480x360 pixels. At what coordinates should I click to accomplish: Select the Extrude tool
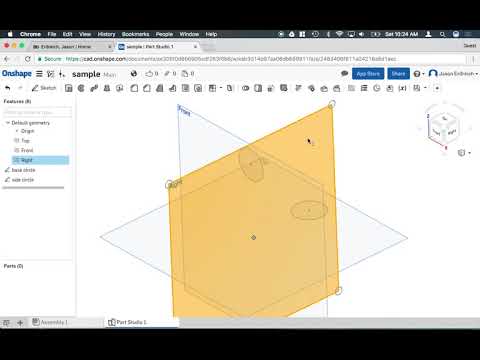(69, 88)
